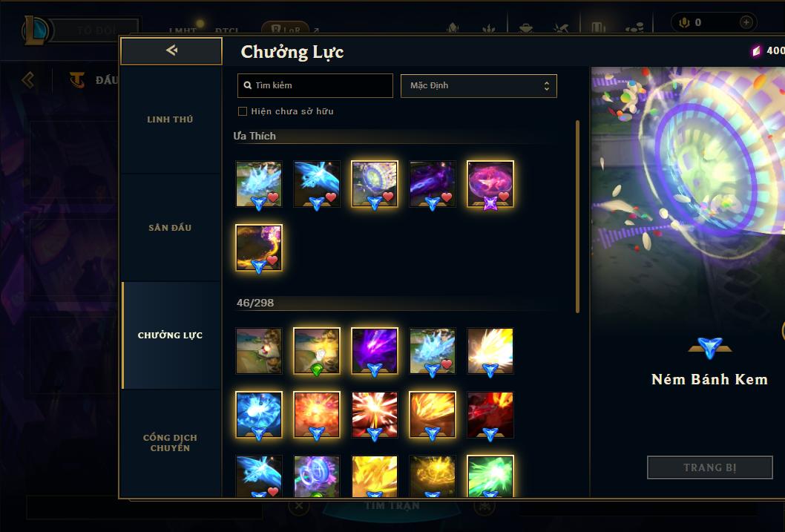Click the back arrow button
The image size is (785, 532).
(171, 50)
